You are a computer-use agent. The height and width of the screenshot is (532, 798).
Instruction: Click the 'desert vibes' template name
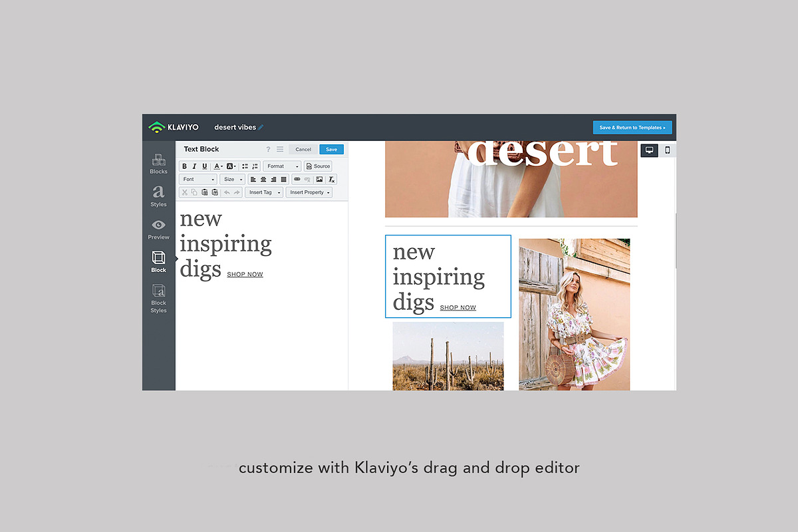click(235, 127)
